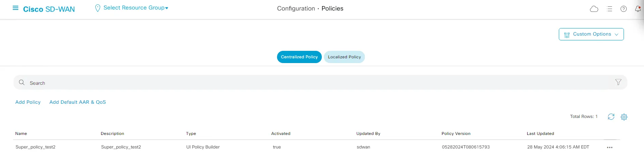Click the search magnifier icon
This screenshot has width=644, height=160.
tap(22, 82)
